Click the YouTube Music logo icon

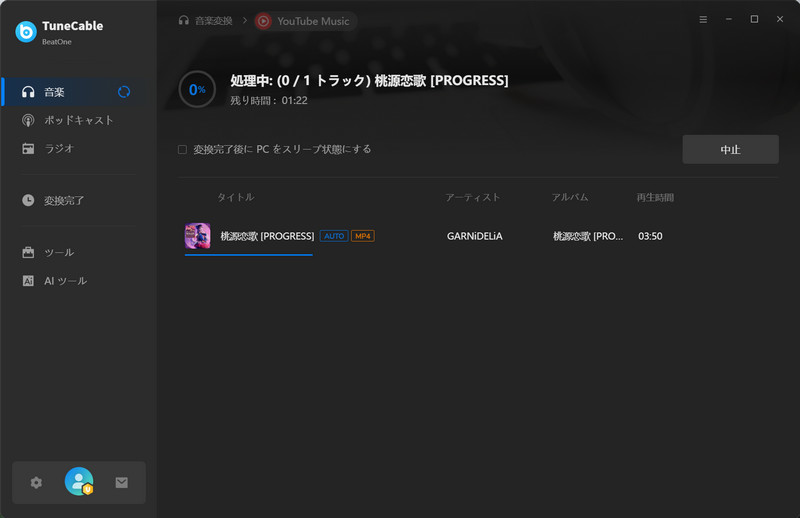coord(263,21)
